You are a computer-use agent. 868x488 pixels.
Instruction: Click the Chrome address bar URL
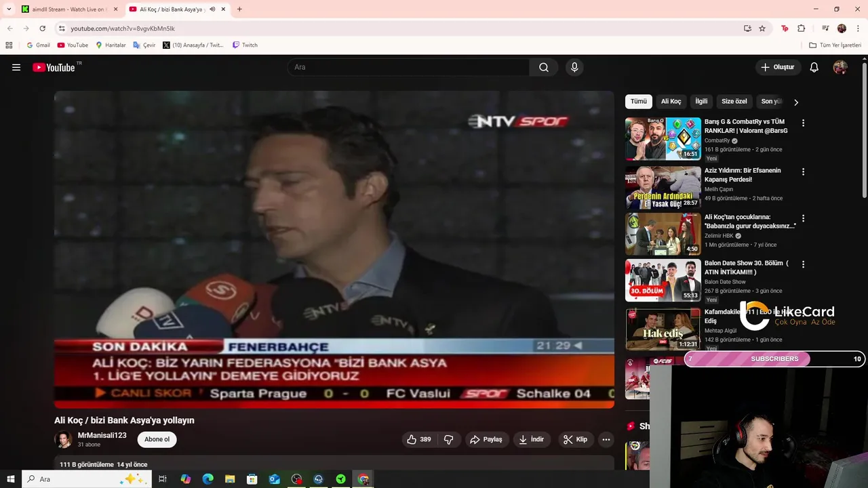click(x=123, y=28)
